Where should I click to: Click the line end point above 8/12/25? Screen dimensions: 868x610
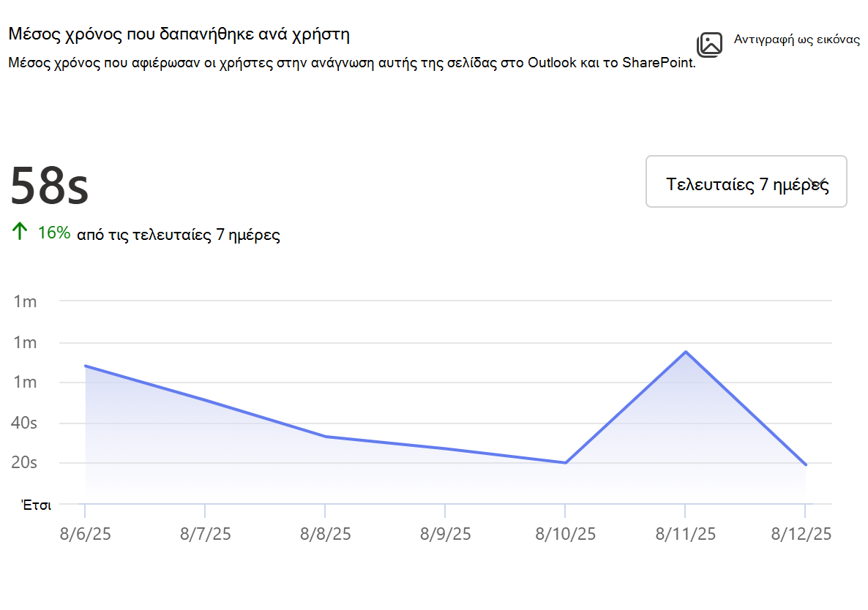806,464
